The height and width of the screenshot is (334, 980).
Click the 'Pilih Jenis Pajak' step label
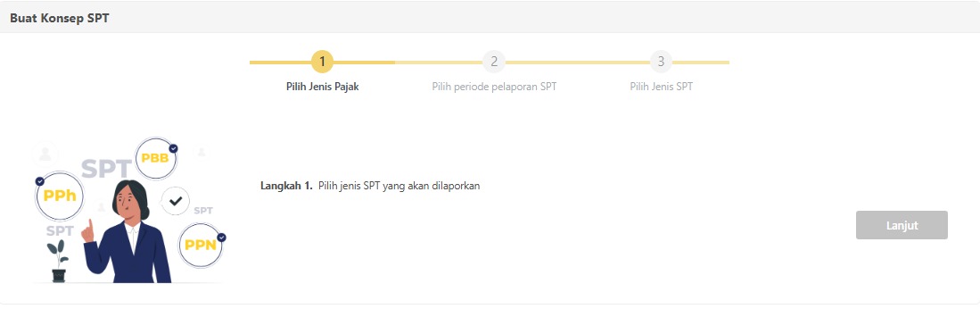[323, 87]
